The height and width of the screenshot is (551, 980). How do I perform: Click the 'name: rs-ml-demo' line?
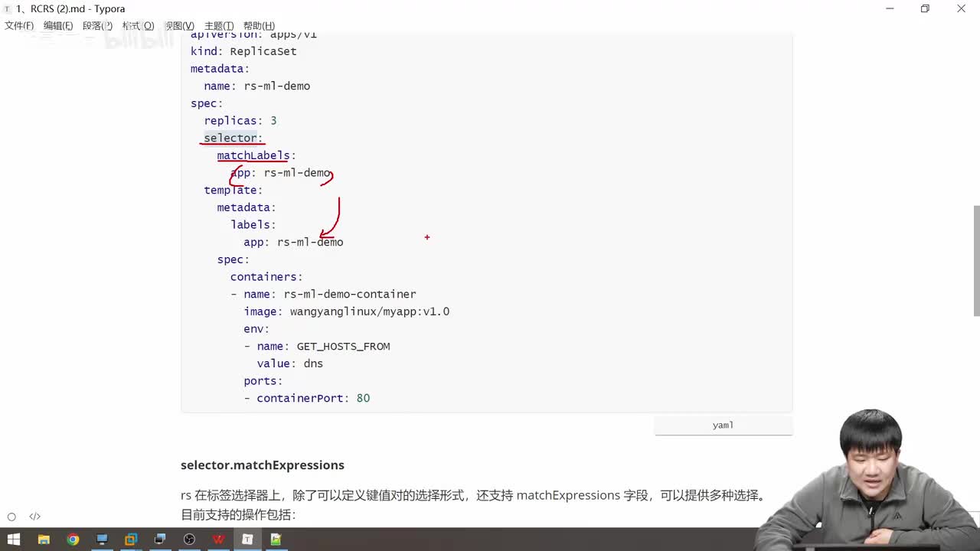[257, 86]
